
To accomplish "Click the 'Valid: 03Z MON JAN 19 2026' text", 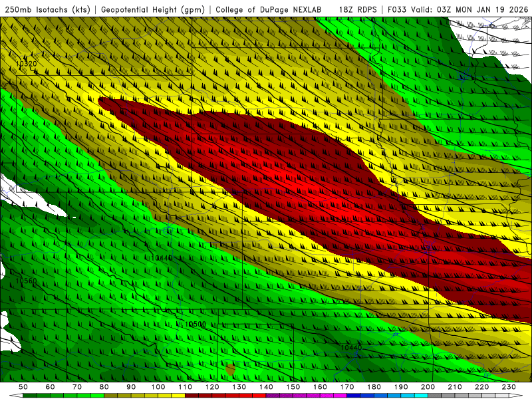I will [x=469, y=10].
